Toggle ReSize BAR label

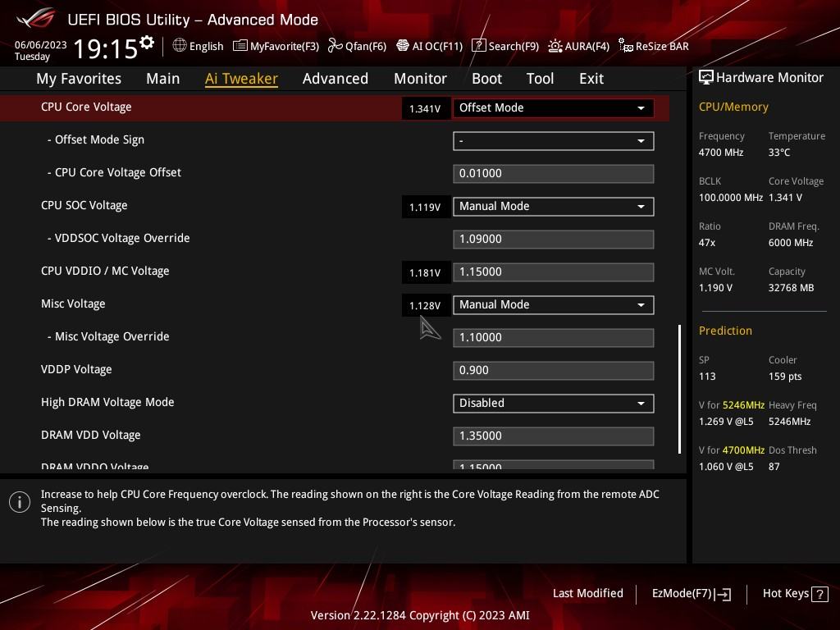[x=662, y=47]
